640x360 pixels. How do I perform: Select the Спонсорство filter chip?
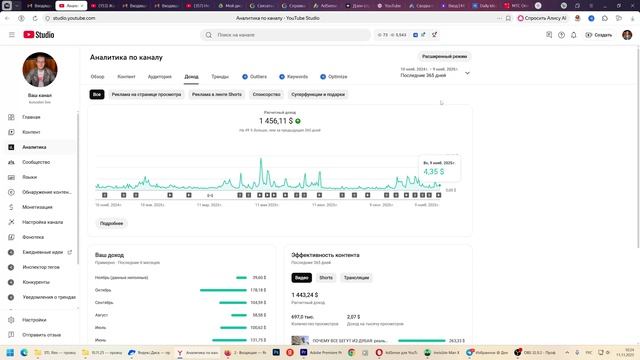(x=267, y=95)
